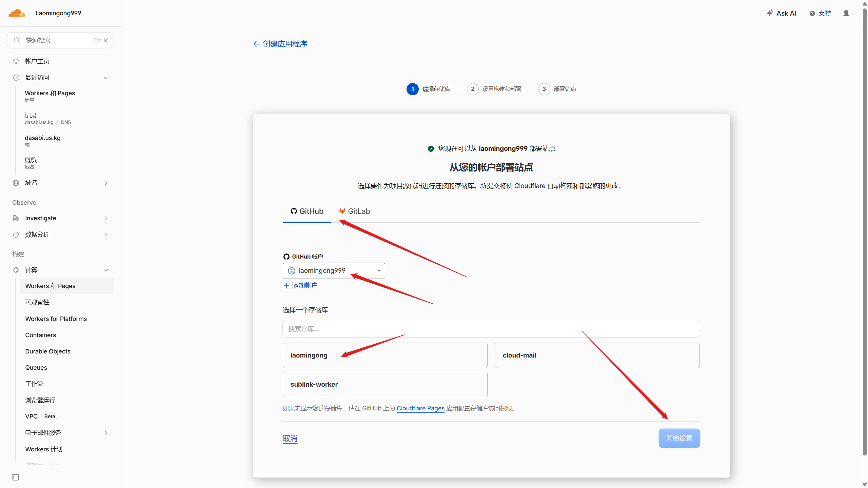The width and height of the screenshot is (868, 488).
Task: Open 工作流 in sidebar
Action: pos(34,384)
